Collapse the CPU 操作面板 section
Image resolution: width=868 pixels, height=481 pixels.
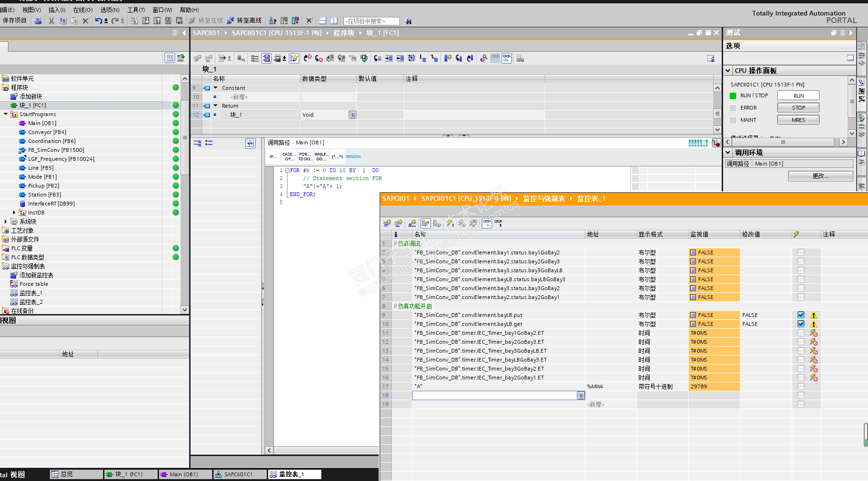tap(728, 71)
